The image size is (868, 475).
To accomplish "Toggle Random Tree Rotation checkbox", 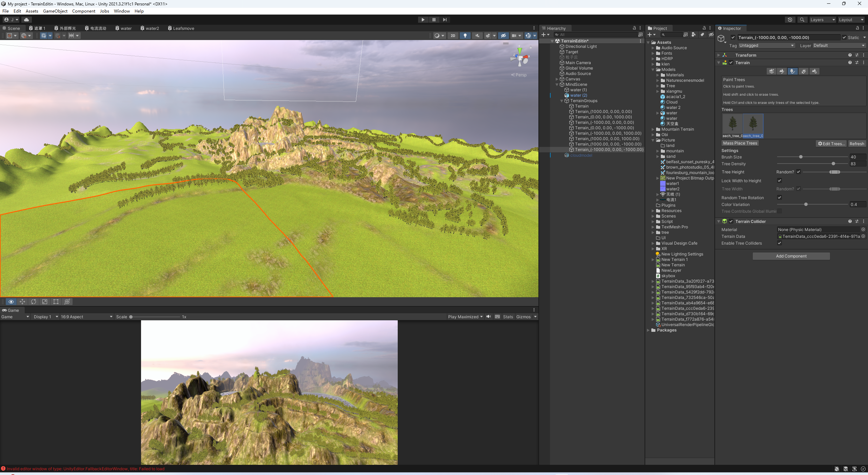I will tap(779, 197).
